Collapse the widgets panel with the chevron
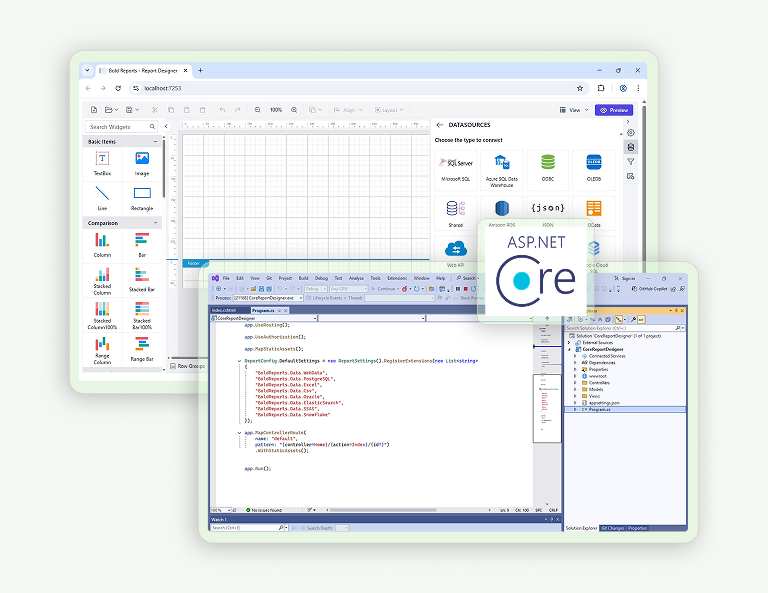This screenshot has width=768, height=593. [x=166, y=126]
